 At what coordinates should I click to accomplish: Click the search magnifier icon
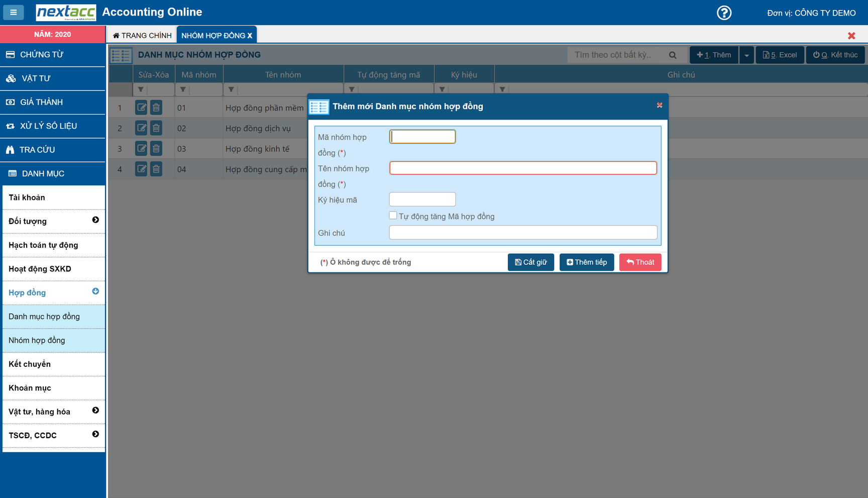(673, 55)
